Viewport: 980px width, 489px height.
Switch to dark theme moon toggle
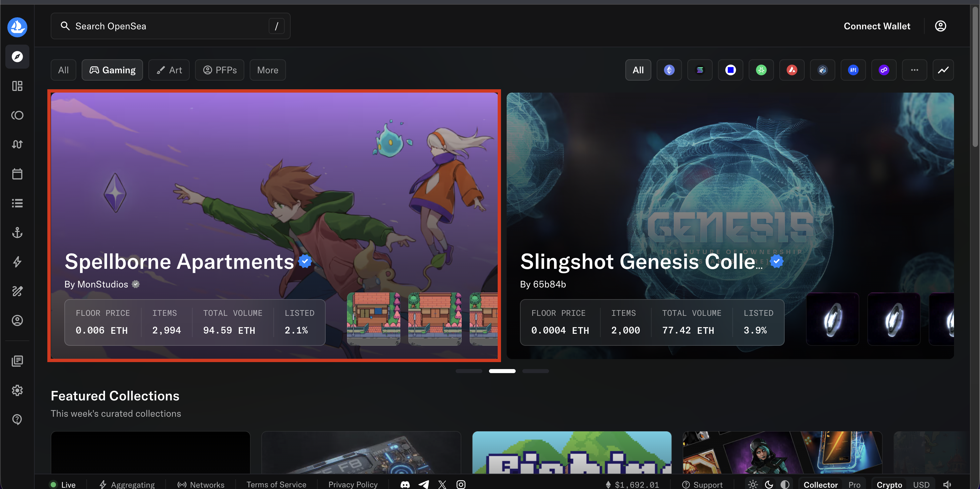(769, 484)
